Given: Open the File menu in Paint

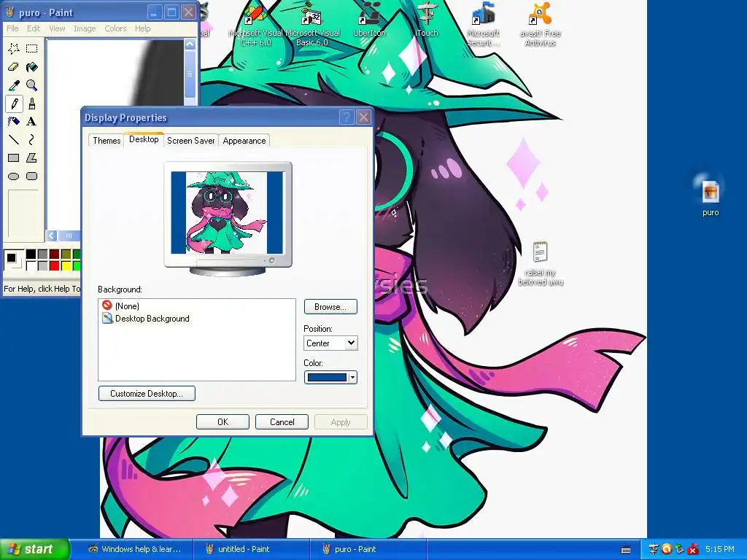Looking at the screenshot, I should point(12,28).
